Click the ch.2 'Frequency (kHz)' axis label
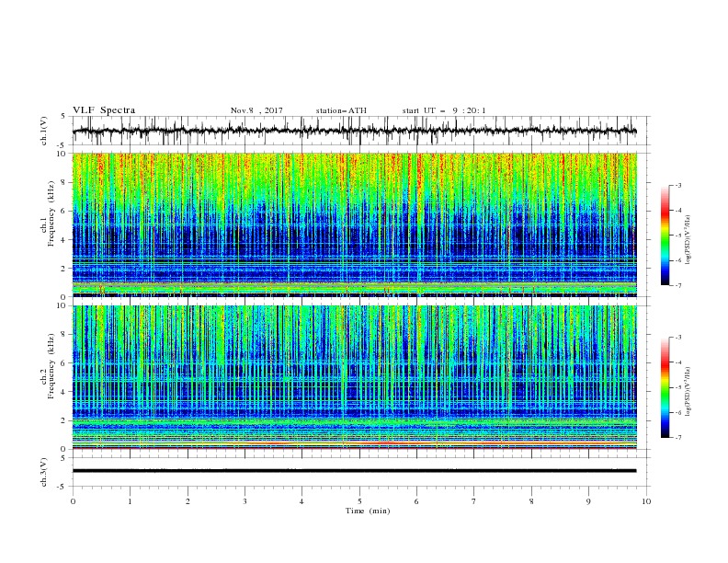The height and width of the screenshot is (563, 728). click(51, 366)
